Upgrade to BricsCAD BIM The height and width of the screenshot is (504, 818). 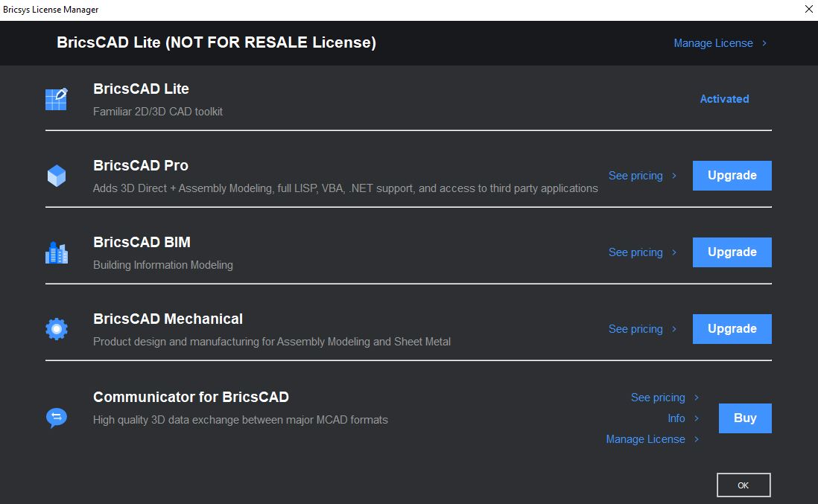point(732,252)
